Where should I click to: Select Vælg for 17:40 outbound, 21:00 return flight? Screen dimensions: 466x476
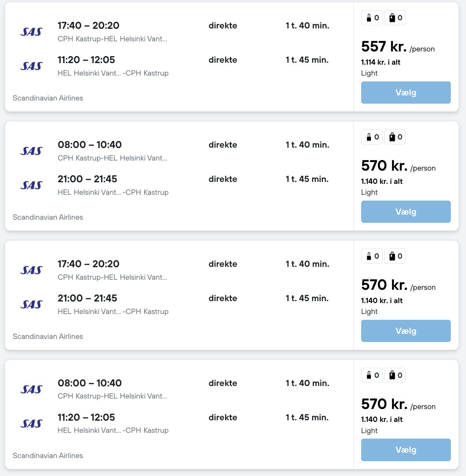[406, 331]
